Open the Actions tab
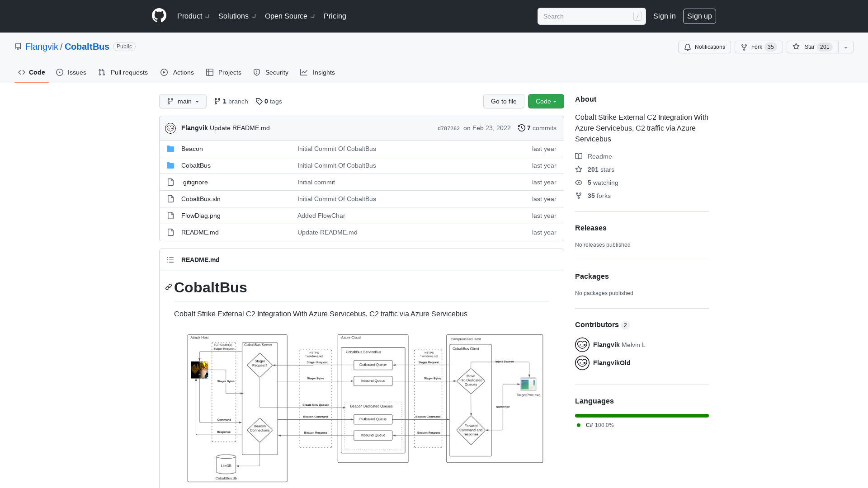The width and height of the screenshot is (868, 488). pos(177,72)
